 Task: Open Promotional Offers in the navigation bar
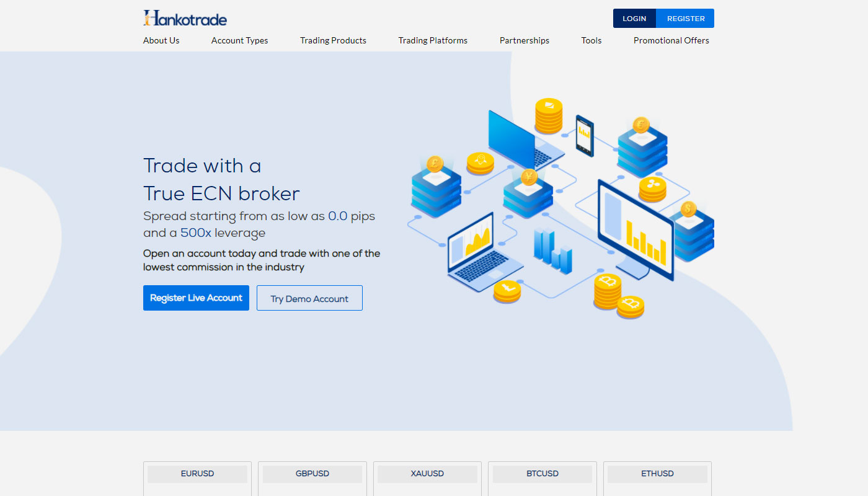pyautogui.click(x=671, y=40)
